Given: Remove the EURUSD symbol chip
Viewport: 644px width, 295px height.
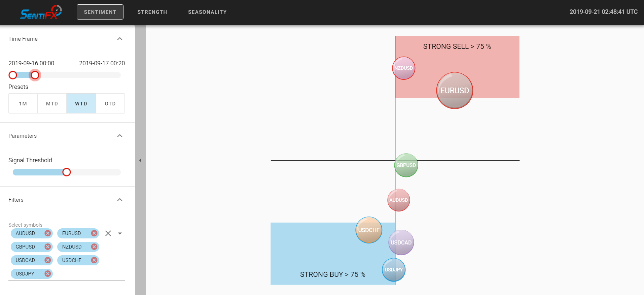Looking at the screenshot, I should [94, 233].
